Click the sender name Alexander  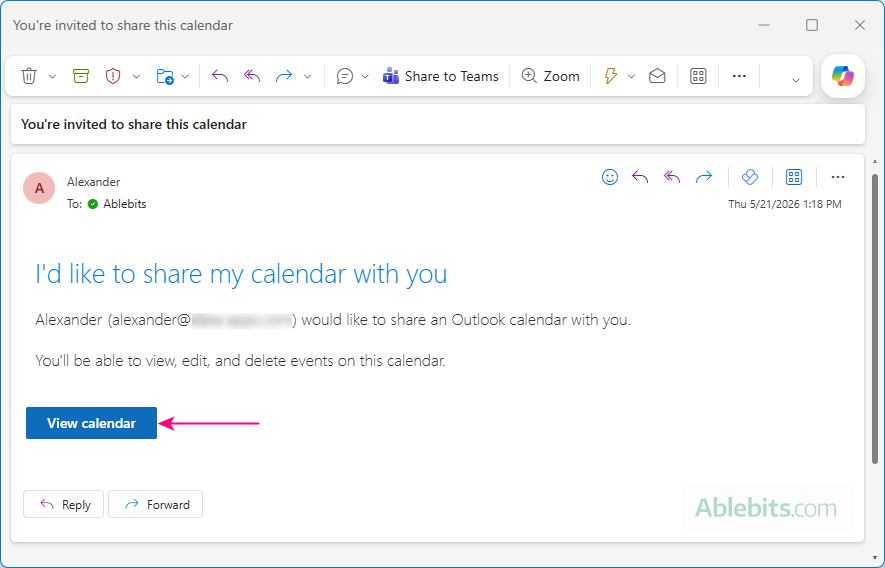pyautogui.click(x=94, y=182)
